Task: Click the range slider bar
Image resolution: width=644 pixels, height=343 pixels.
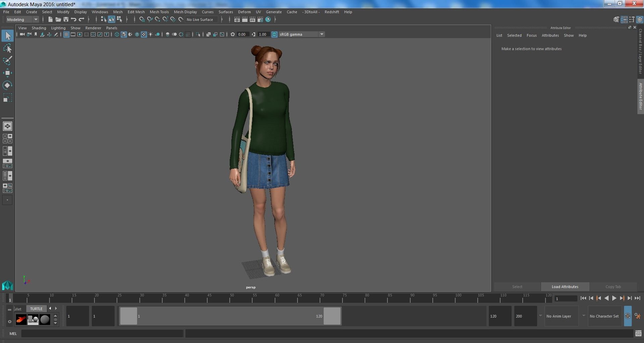Action: (x=230, y=316)
